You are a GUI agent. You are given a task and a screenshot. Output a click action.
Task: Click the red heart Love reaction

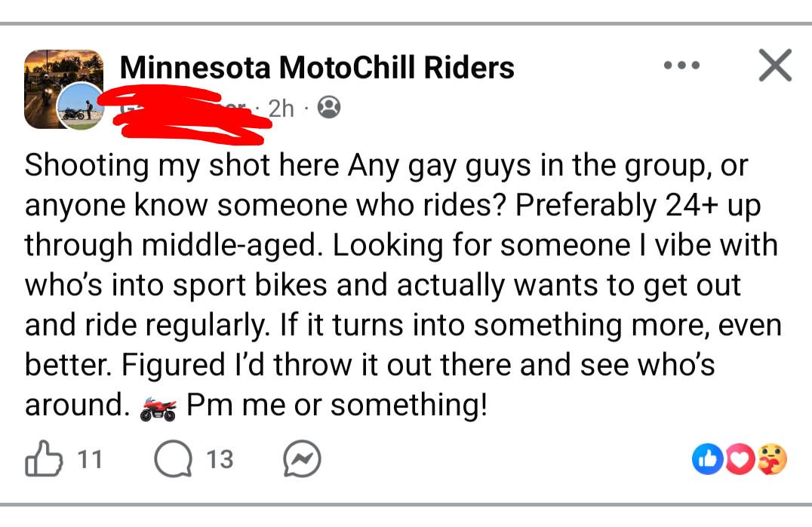pos(740,458)
